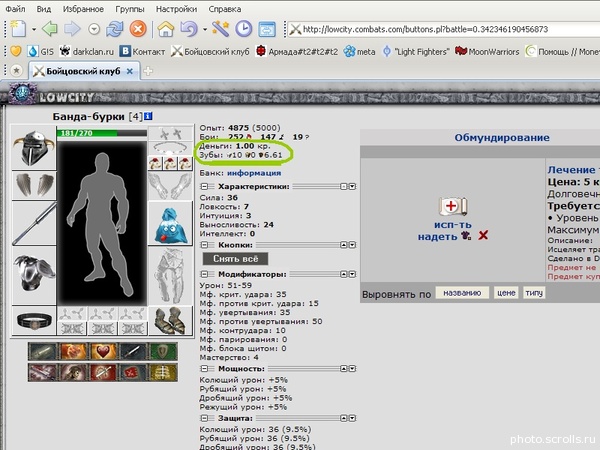Move Кнопки section up with arrow
Viewport: 600px width, 450px height.
344,245
